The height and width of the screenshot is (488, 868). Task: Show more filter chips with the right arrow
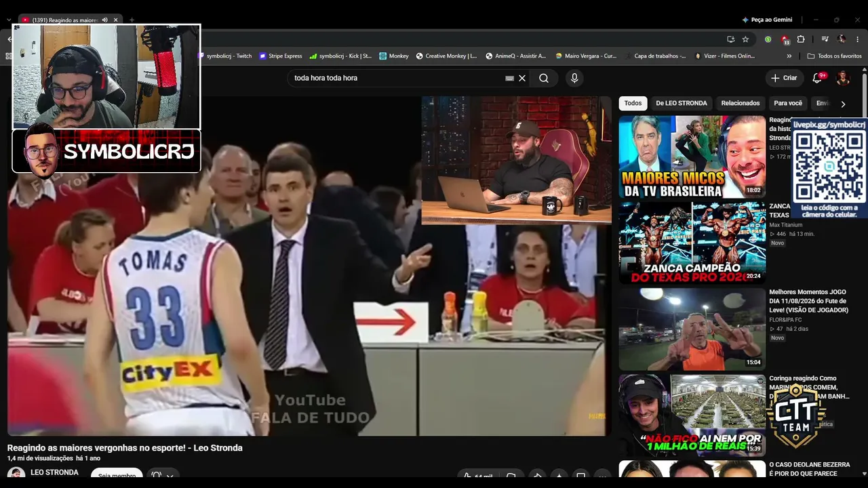click(x=843, y=104)
